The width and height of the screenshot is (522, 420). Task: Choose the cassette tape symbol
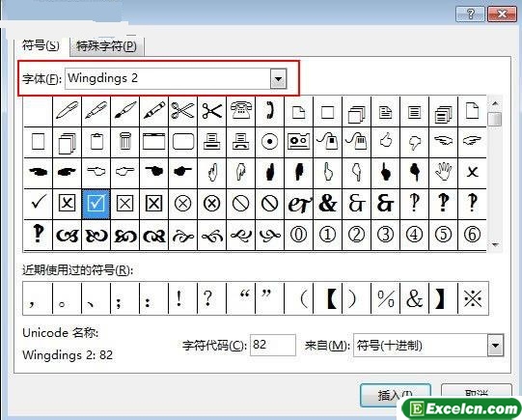click(298, 142)
